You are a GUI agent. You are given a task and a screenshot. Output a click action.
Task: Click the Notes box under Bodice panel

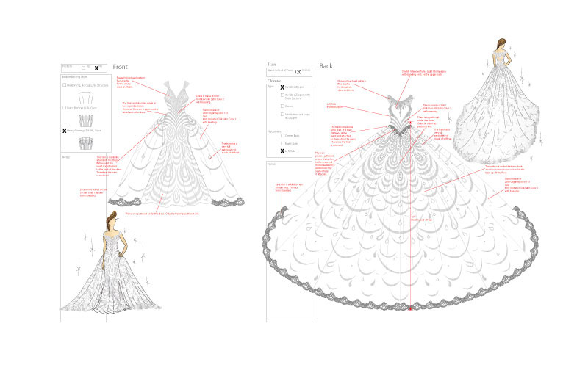[83, 237]
